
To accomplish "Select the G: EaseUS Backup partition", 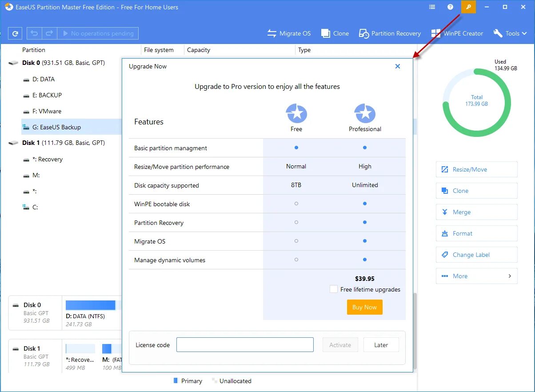I will (x=72, y=127).
